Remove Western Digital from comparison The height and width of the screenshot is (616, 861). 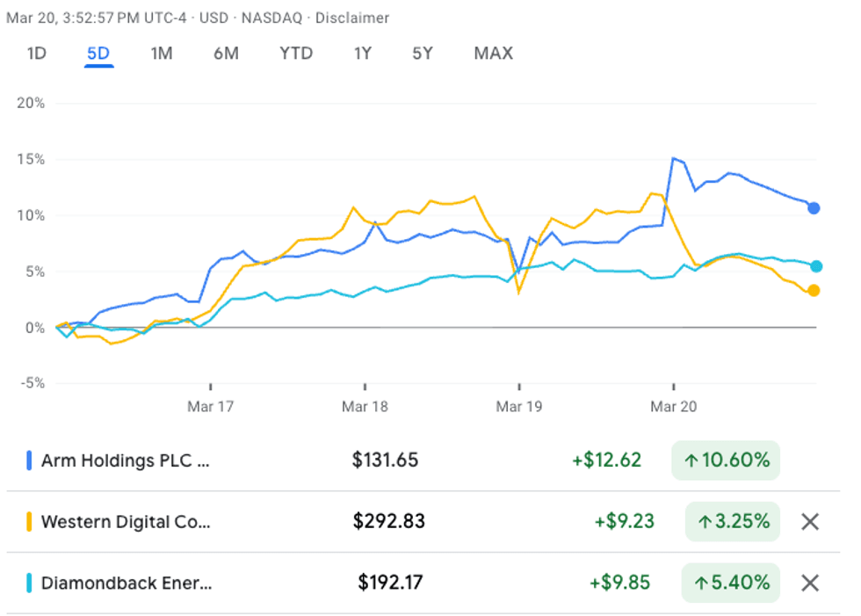810,522
